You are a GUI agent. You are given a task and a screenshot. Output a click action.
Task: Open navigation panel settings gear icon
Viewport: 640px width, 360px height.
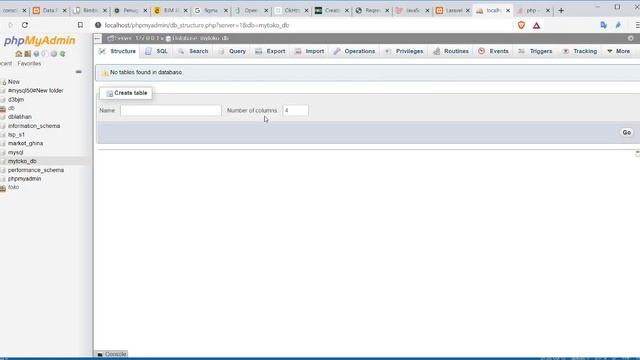click(x=53, y=54)
